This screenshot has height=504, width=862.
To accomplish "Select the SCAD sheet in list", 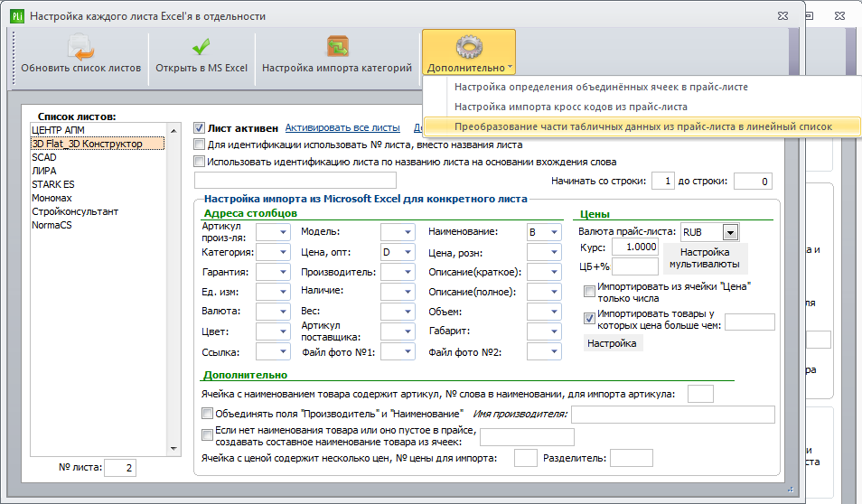I will (x=44, y=157).
